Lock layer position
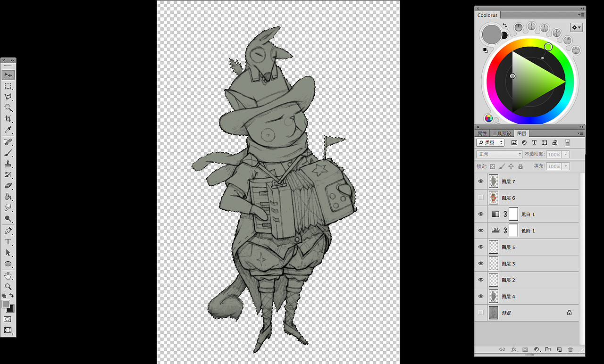 tap(511, 166)
